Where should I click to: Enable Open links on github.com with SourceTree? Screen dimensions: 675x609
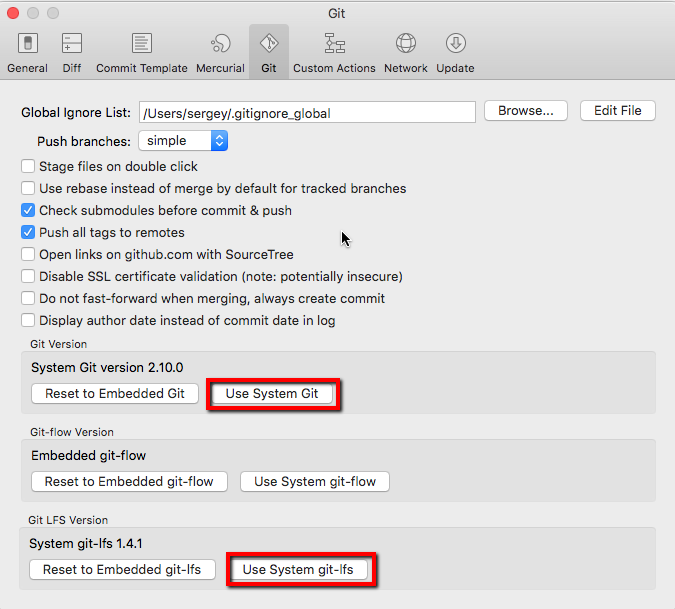pos(28,254)
